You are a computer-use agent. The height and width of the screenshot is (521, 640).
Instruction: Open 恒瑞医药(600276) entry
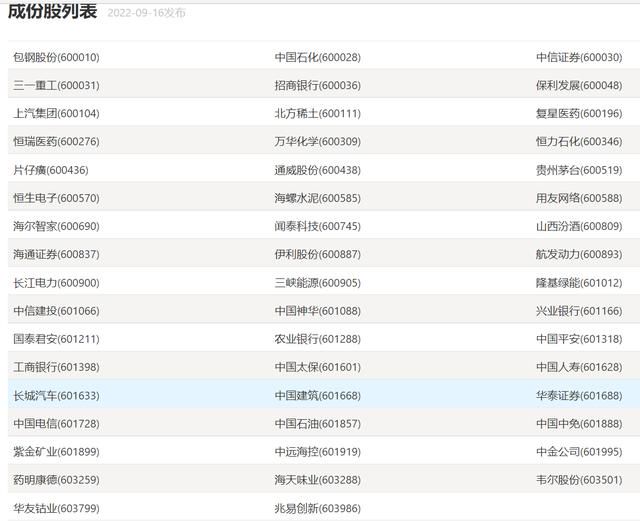click(x=56, y=141)
